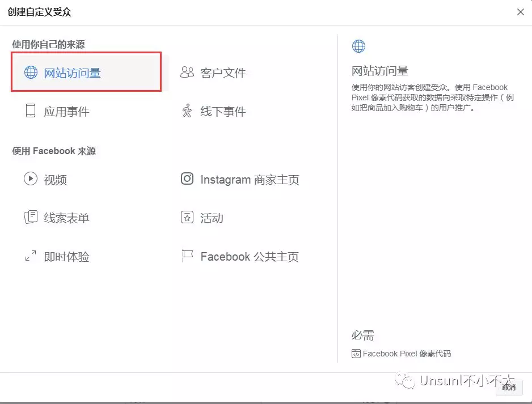The height and width of the screenshot is (404, 532).
Task: Click the walking person icon for 线下事件
Action: point(187,110)
